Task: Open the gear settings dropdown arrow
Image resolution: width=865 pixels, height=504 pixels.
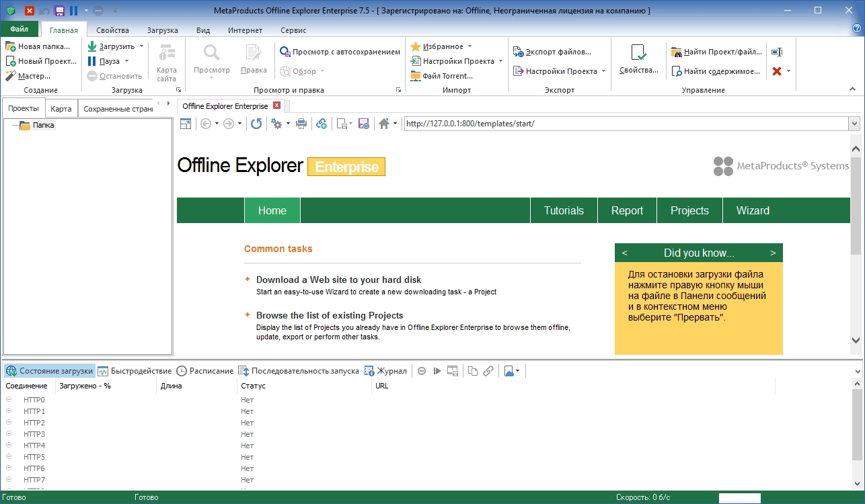Action: [288, 124]
